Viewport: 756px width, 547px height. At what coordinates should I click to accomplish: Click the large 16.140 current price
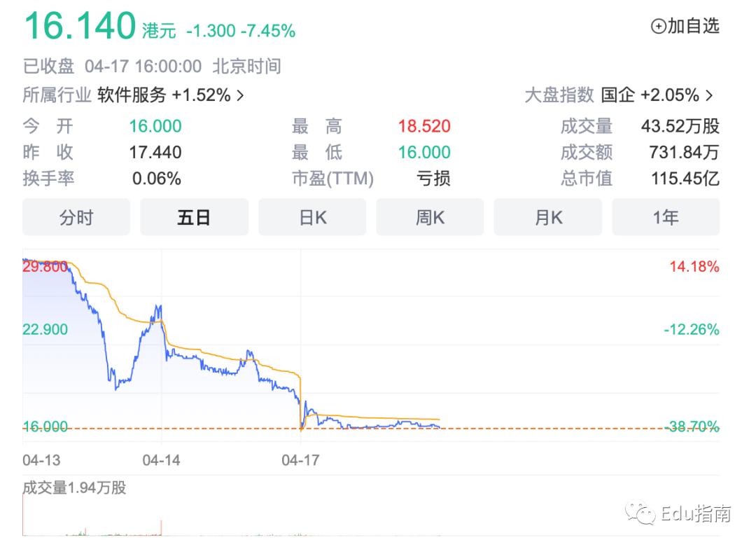pos(80,26)
